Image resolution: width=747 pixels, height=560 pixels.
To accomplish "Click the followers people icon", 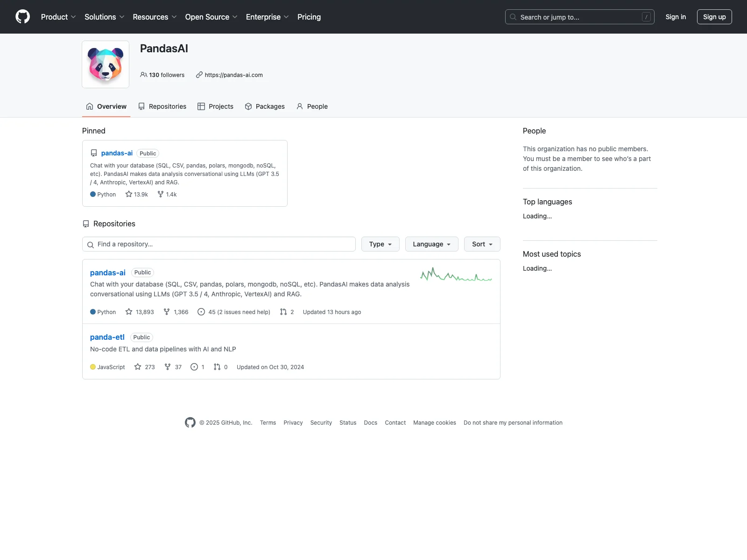I will tap(143, 75).
